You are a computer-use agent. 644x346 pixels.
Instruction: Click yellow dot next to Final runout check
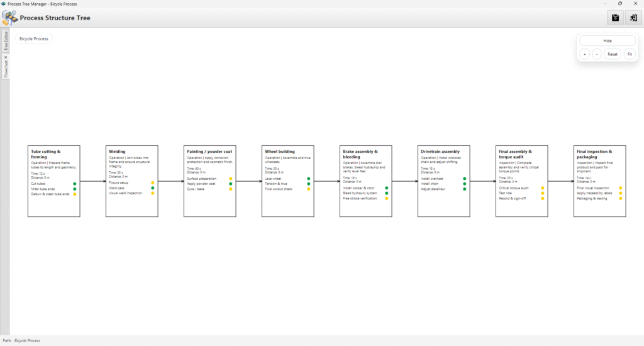click(x=308, y=189)
